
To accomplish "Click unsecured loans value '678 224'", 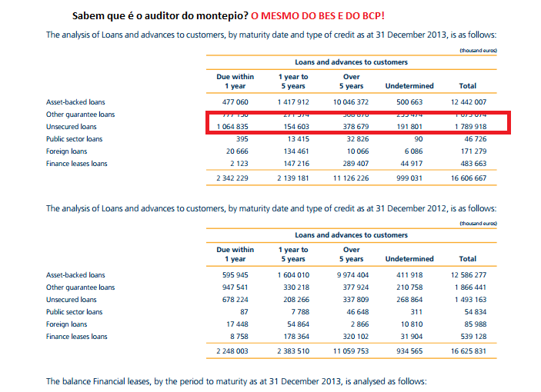I will tap(235, 300).
